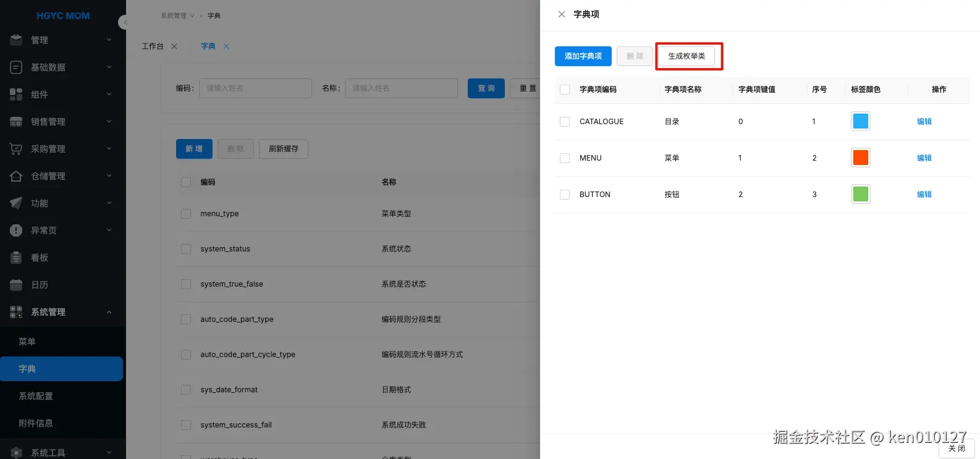Expand the 采购管理 menu chevron

[109, 149]
